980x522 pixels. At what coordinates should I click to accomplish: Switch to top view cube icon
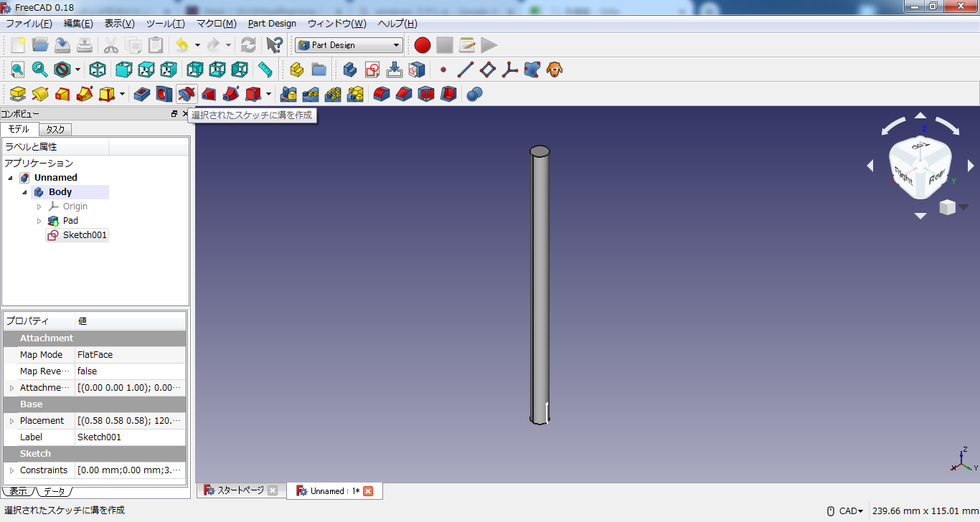tap(146, 70)
